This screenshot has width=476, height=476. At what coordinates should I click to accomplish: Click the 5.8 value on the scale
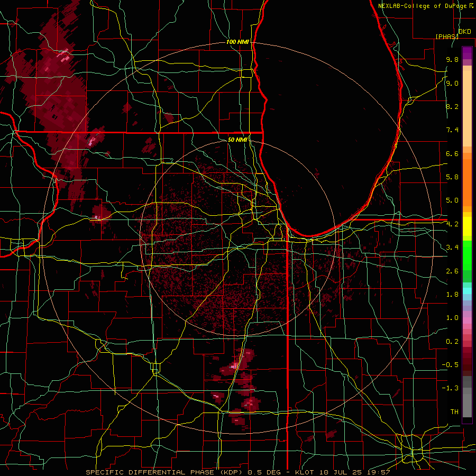[452, 177]
